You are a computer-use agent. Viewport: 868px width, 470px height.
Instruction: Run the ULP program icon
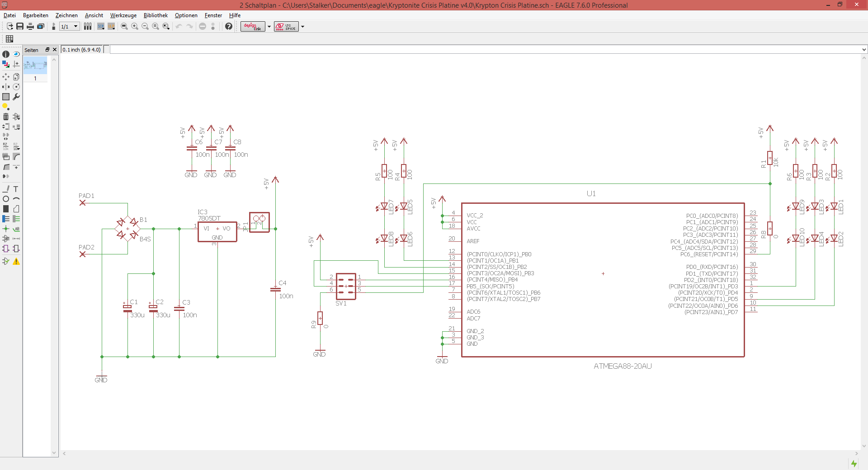coord(111,26)
